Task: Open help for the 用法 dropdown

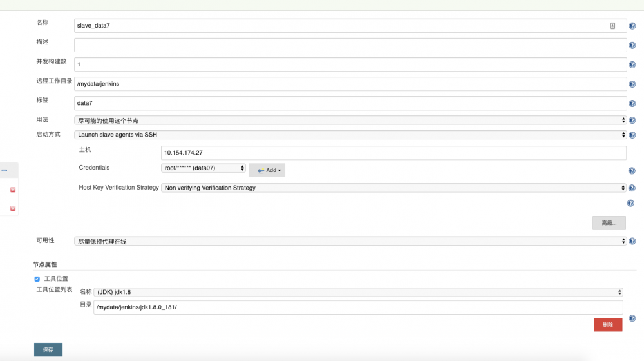Action: (x=632, y=120)
